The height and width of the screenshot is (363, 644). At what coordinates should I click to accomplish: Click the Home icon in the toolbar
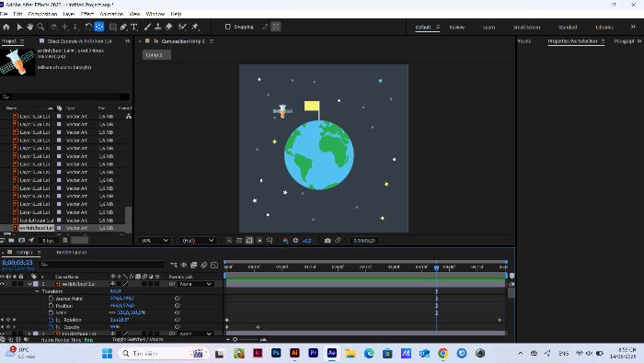coord(6,27)
